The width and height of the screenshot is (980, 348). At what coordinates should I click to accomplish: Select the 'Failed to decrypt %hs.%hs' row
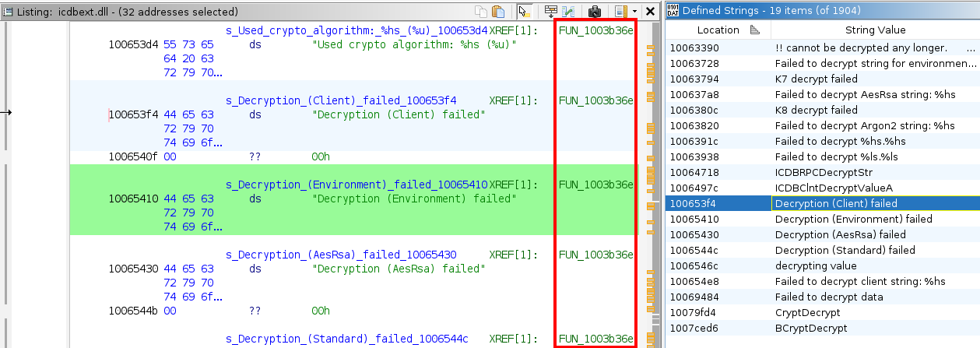[x=822, y=141]
